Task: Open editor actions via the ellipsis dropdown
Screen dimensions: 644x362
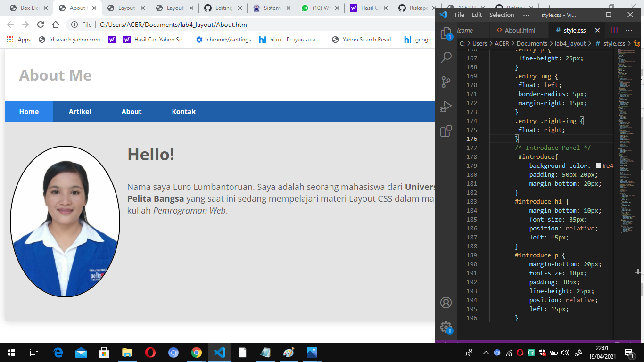Action: [x=629, y=30]
